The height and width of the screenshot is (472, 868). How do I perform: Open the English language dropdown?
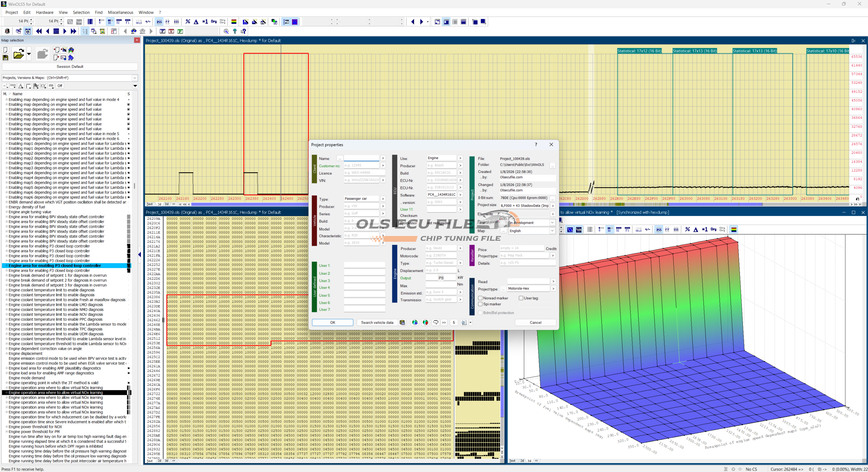click(552, 231)
